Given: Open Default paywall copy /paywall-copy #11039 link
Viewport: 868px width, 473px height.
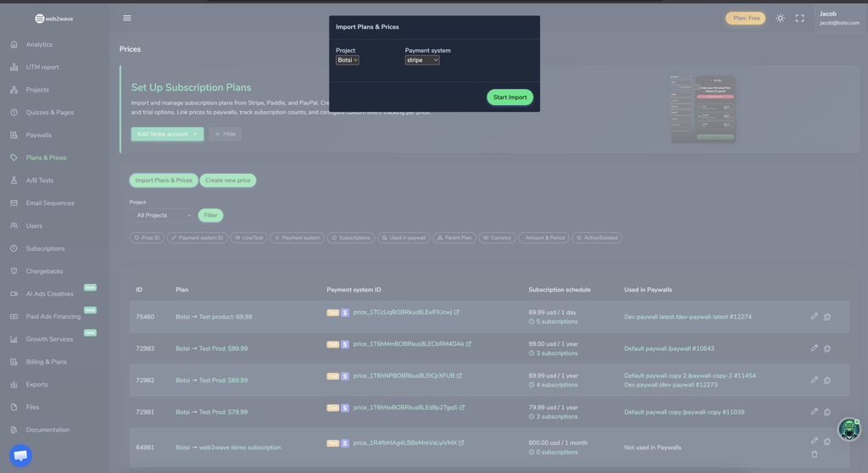Looking at the screenshot, I should click(684, 412).
